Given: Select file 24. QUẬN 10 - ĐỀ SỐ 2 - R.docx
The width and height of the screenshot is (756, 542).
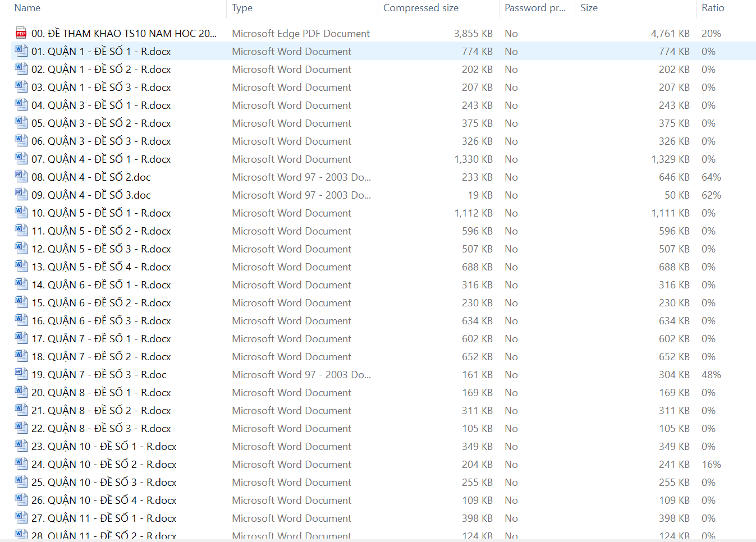Looking at the screenshot, I should (104, 465).
